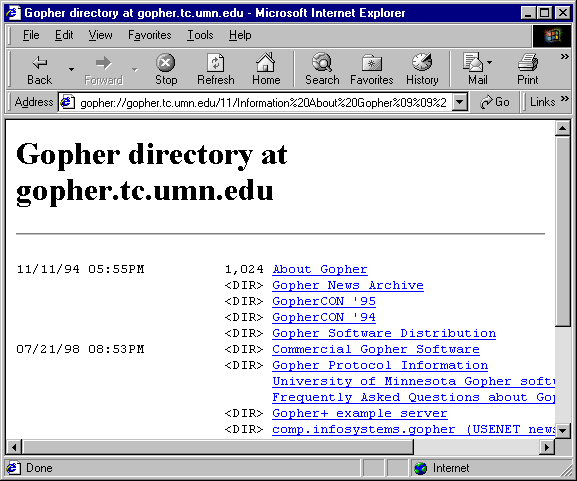The image size is (577, 481).
Task: Open Gopher Protocol Information link
Action: pyautogui.click(x=380, y=365)
